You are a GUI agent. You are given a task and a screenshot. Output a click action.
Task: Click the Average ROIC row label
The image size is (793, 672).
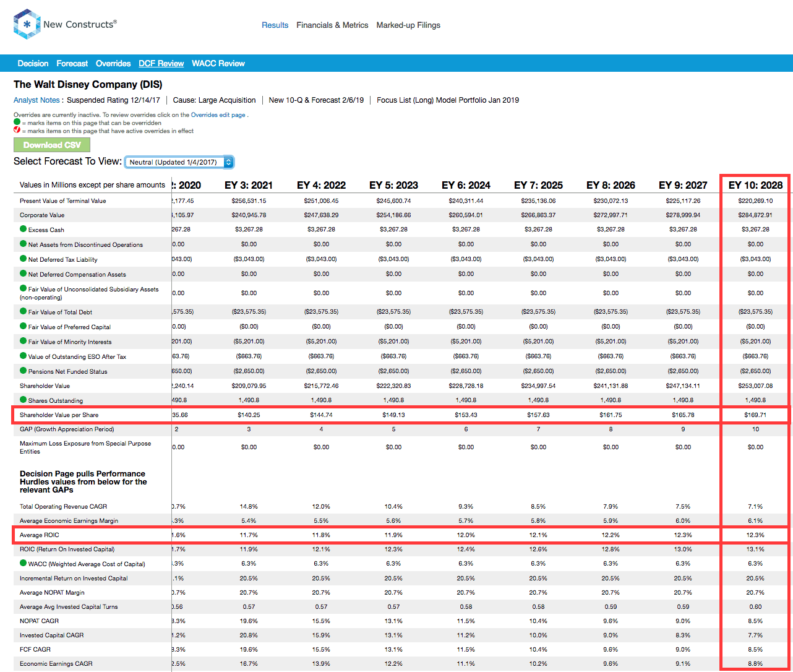40,535
